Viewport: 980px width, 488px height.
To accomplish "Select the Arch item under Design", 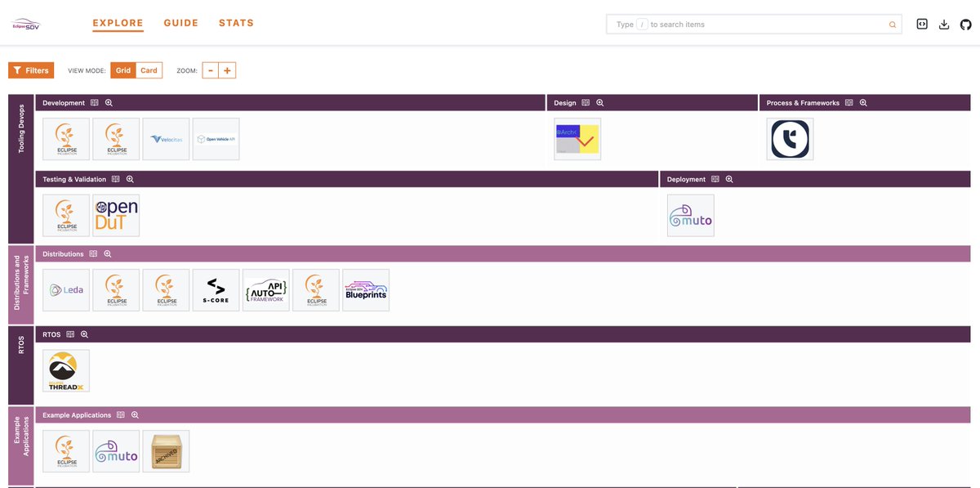I will [577, 139].
